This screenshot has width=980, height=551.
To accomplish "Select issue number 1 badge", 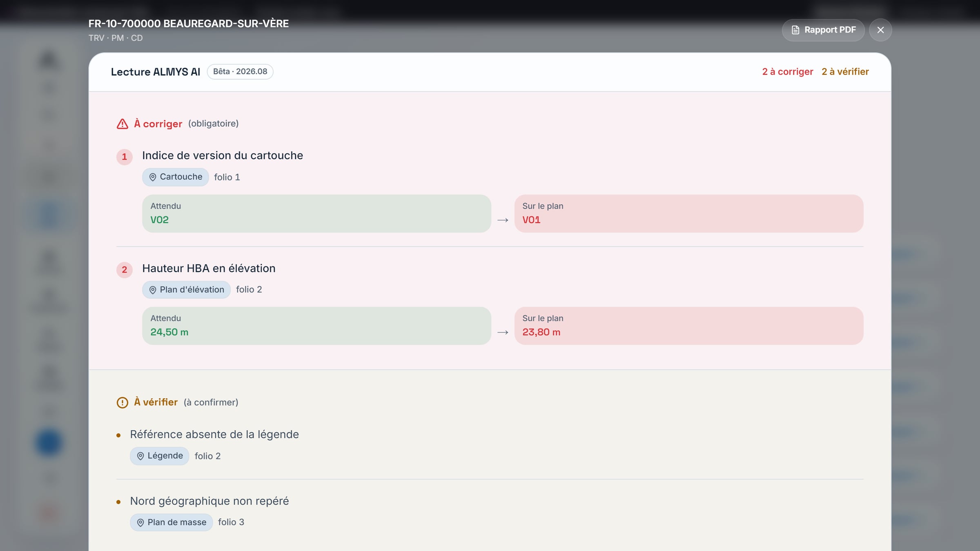I will click(125, 157).
